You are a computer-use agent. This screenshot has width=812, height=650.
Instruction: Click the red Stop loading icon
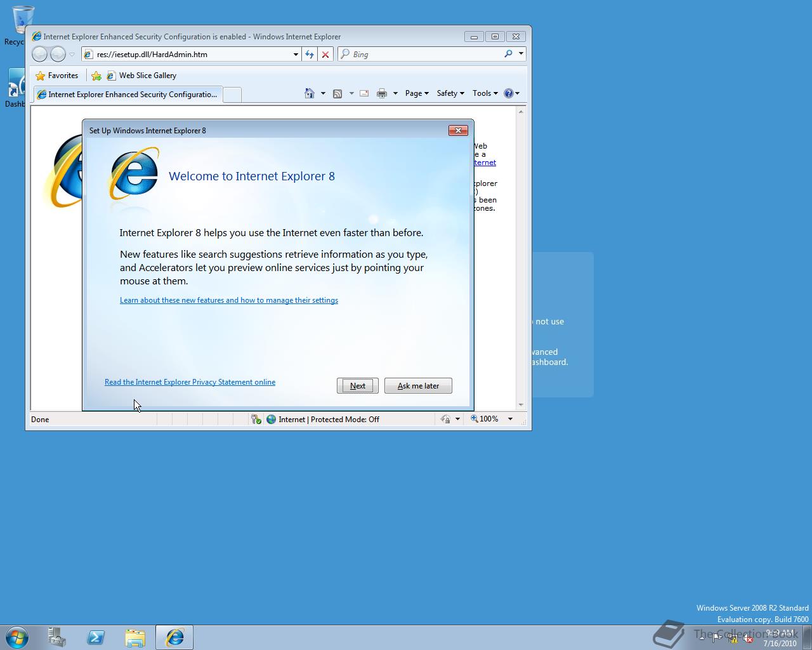coord(325,55)
